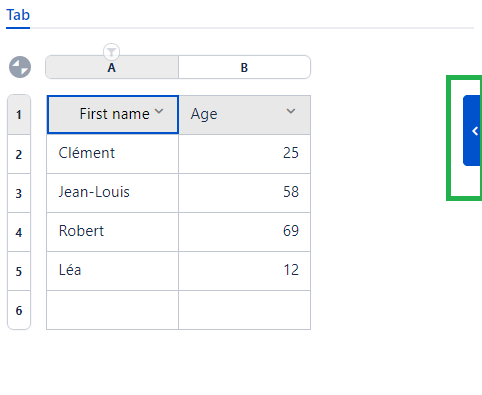Select row 5 header
482x395 pixels.
click(19, 271)
